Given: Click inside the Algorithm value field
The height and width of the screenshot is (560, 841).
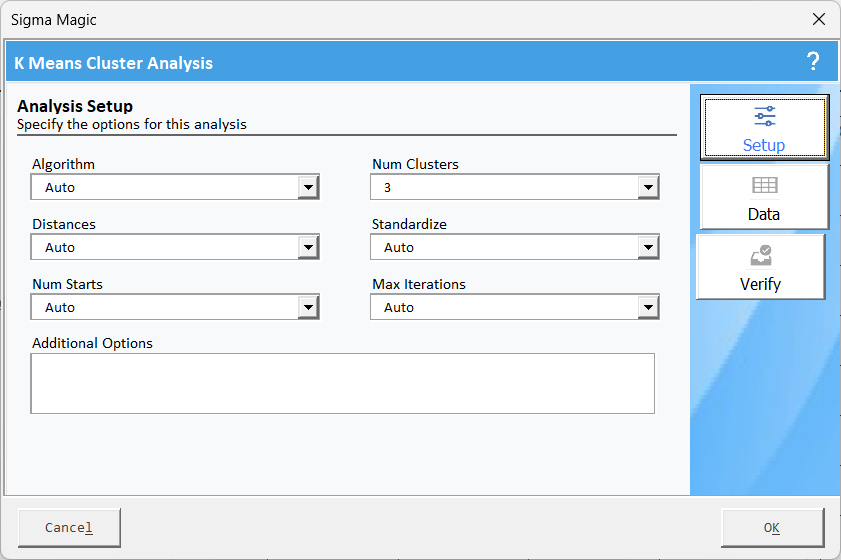Looking at the screenshot, I should pos(165,188).
